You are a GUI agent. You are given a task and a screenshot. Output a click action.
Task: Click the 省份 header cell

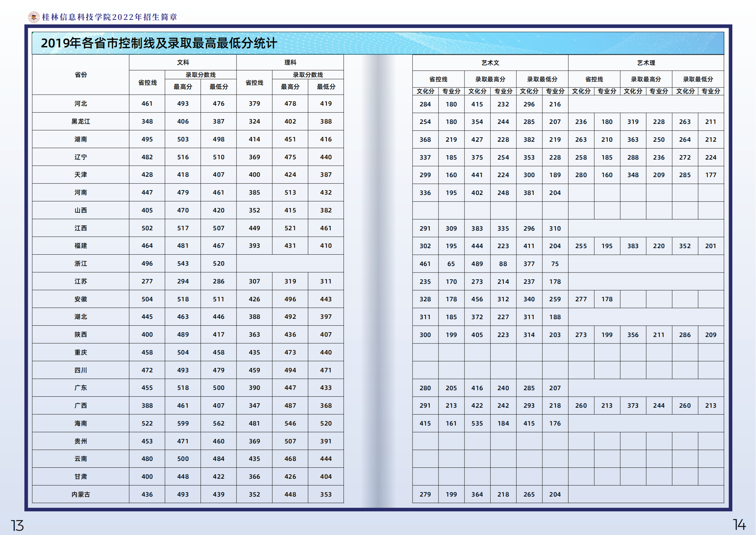[81, 74]
